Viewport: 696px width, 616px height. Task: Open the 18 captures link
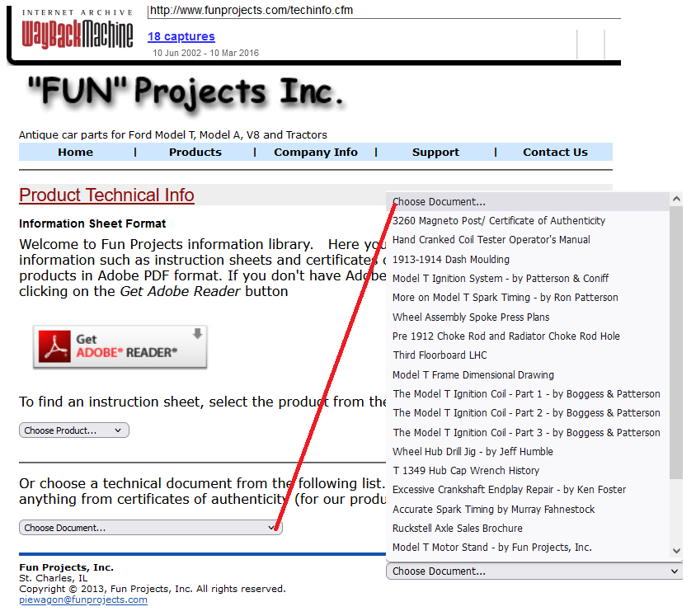click(181, 36)
